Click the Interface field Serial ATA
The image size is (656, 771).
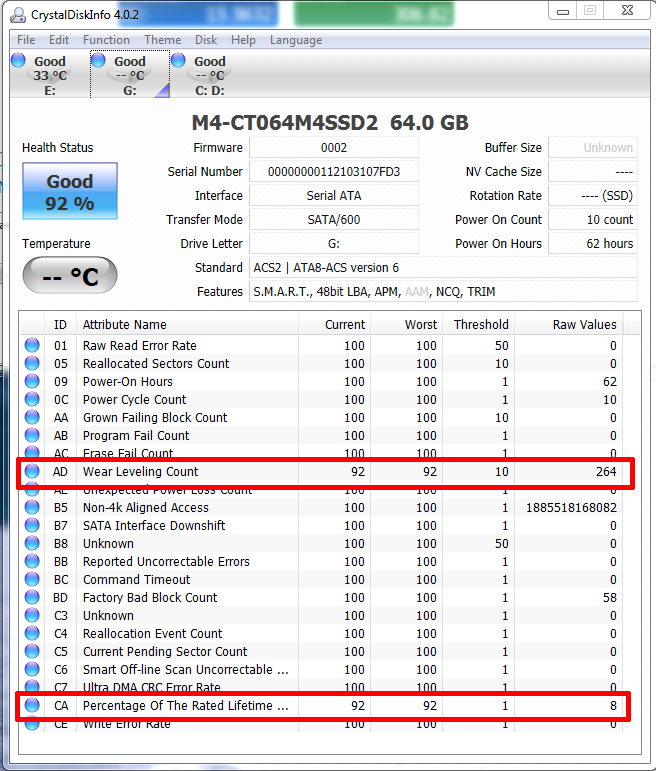(x=334, y=196)
